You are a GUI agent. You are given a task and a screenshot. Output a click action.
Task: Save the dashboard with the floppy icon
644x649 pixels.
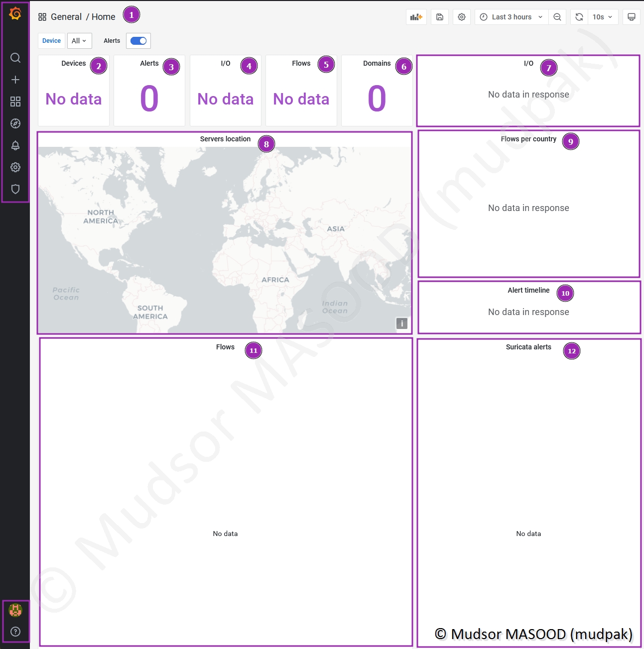coord(440,17)
